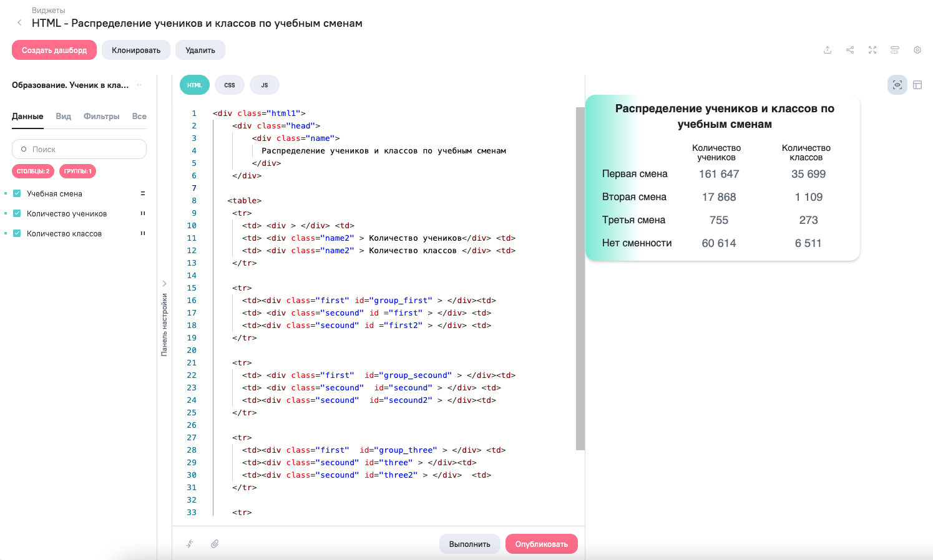The width and height of the screenshot is (933, 560).
Task: Open the dataset options menu dots
Action: [x=139, y=85]
